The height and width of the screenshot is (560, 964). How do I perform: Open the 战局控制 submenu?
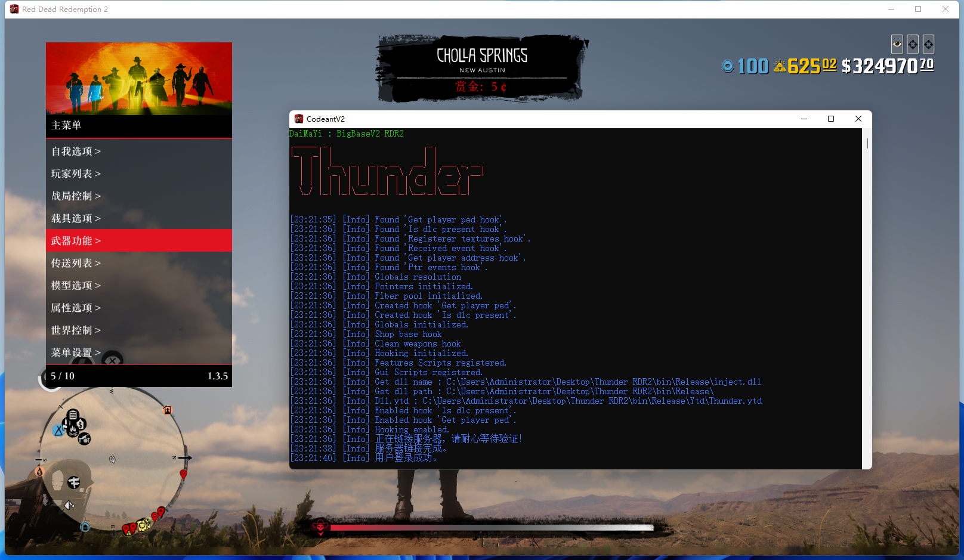[x=139, y=196]
